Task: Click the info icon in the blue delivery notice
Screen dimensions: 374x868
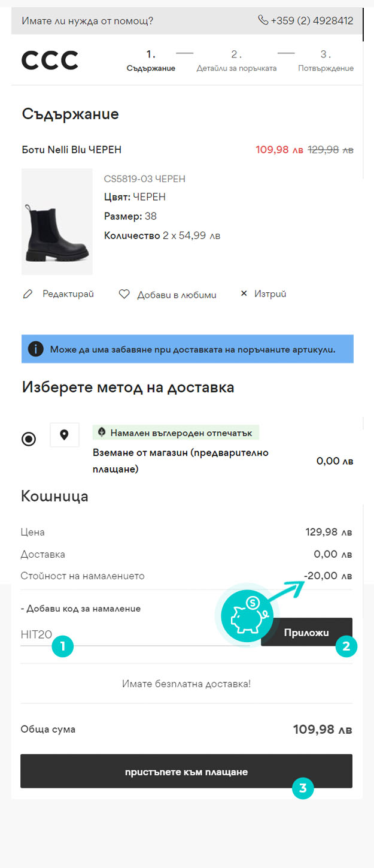Action: click(x=36, y=349)
